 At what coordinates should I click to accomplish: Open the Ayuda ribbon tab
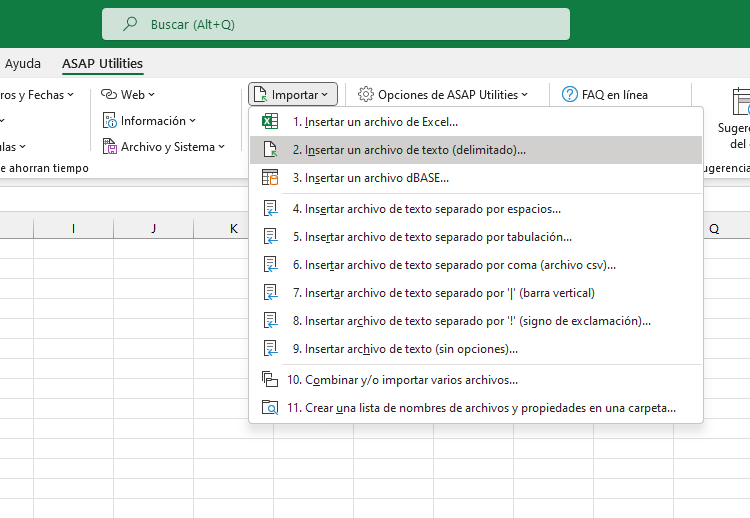(22, 63)
